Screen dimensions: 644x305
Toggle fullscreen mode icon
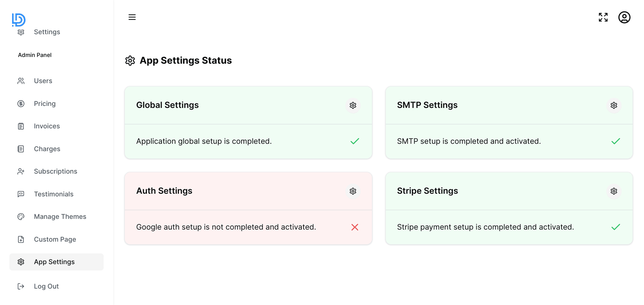click(603, 17)
